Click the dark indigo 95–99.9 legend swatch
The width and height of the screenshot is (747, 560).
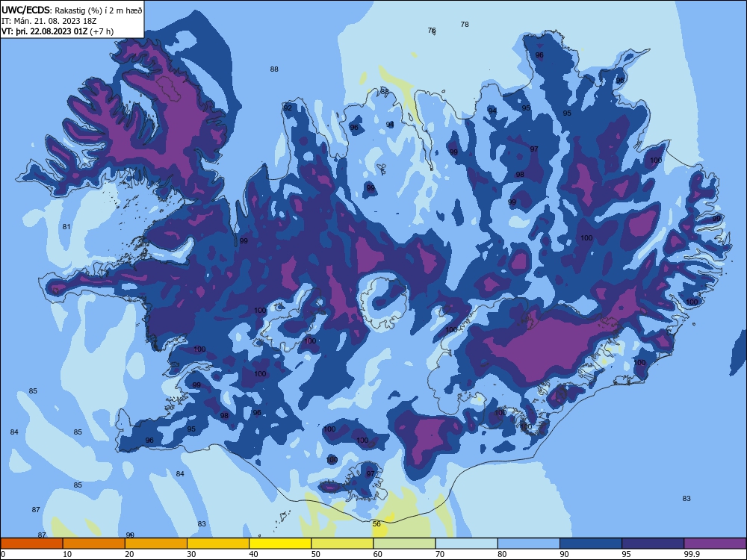click(x=653, y=544)
